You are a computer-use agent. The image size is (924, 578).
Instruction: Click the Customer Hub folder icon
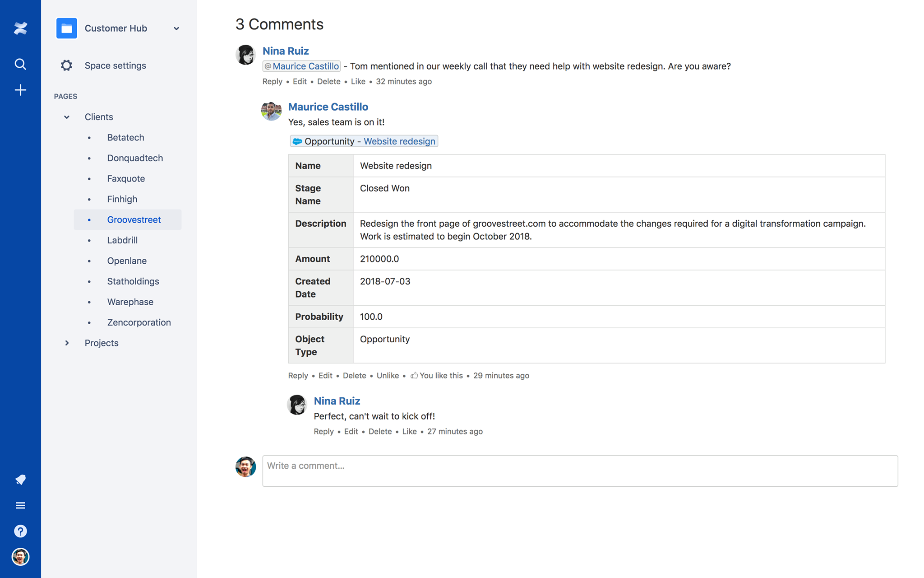[x=66, y=28]
